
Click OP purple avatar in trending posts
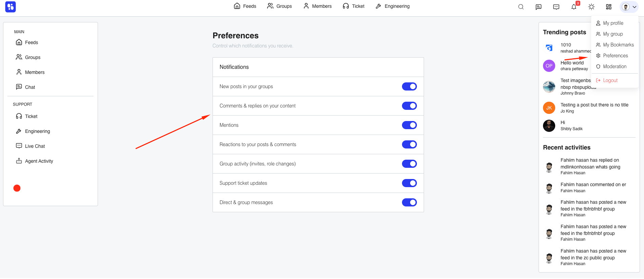(x=549, y=66)
